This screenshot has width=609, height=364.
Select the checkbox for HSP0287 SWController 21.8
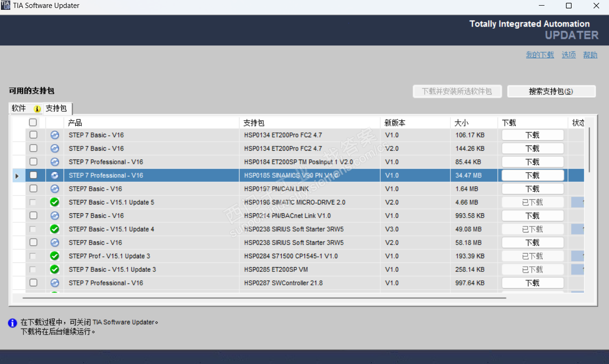(33, 283)
